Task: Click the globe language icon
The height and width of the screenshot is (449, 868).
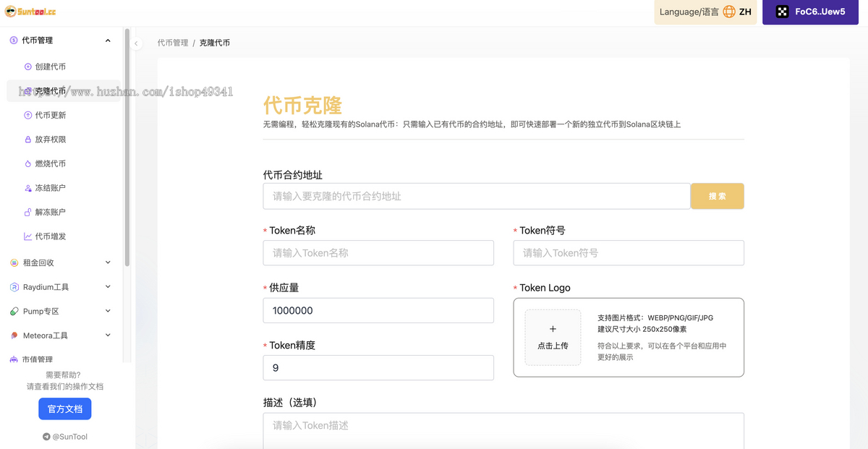Action: [729, 12]
